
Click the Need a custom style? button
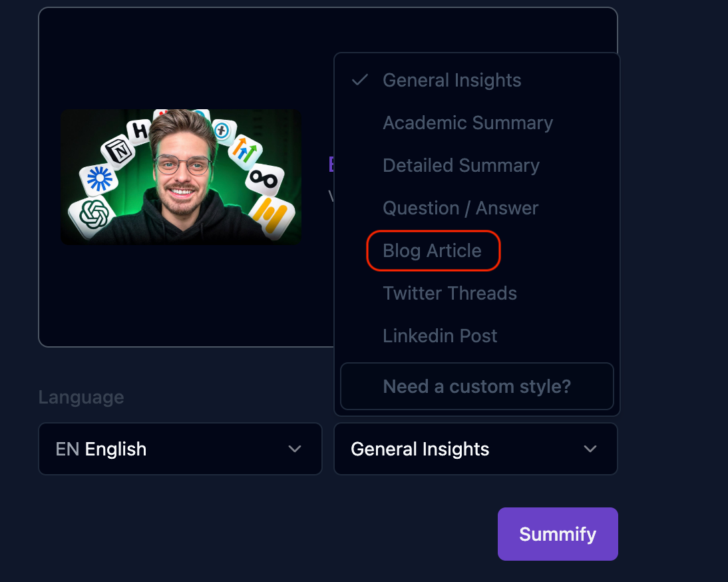[477, 386]
